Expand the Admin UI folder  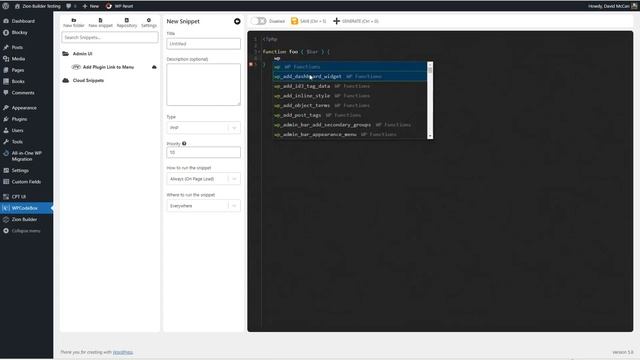coord(82,53)
